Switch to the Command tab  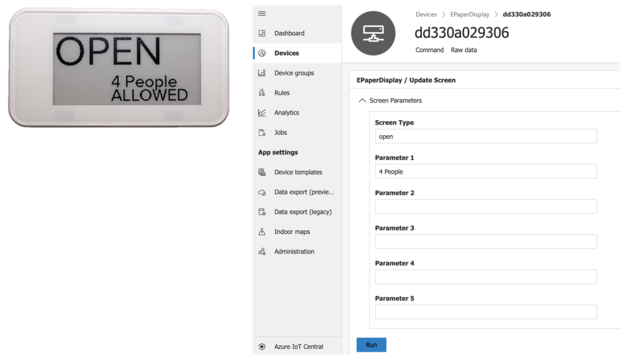click(429, 50)
